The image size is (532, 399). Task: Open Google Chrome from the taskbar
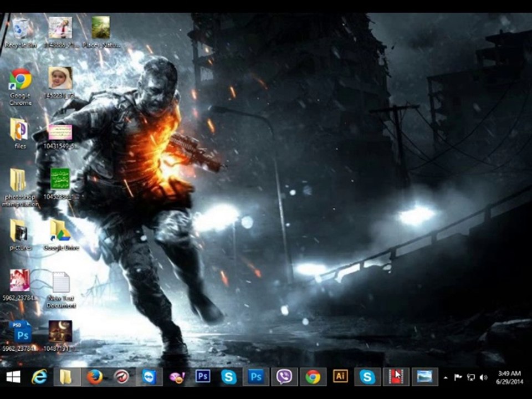pyautogui.click(x=313, y=377)
